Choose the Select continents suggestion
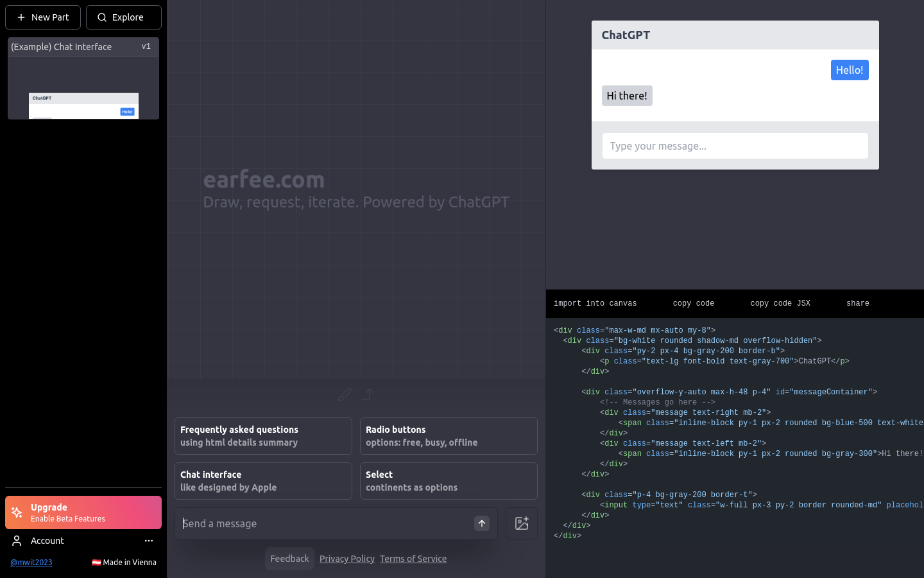The width and height of the screenshot is (924, 578). [x=449, y=481]
